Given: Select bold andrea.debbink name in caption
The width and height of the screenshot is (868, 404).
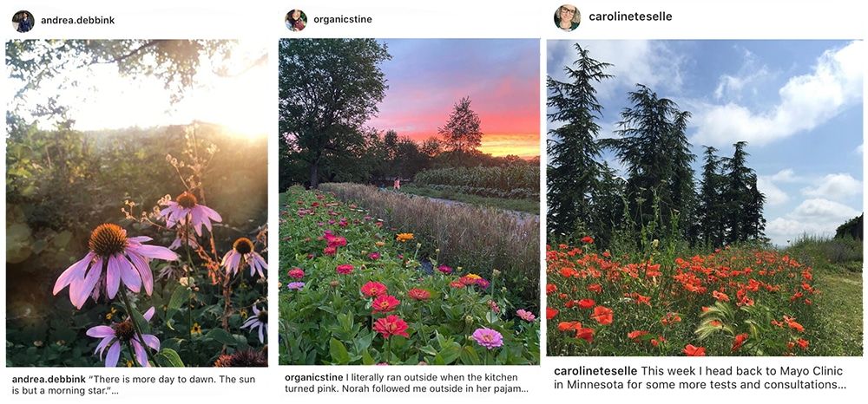Looking at the screenshot, I should (49, 380).
